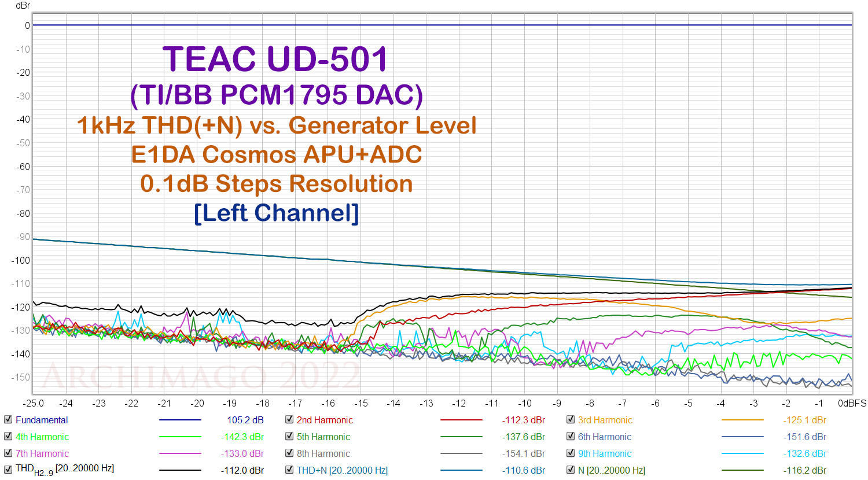Toggle the THD+N [20..20000 Hz] checkbox

289,470
